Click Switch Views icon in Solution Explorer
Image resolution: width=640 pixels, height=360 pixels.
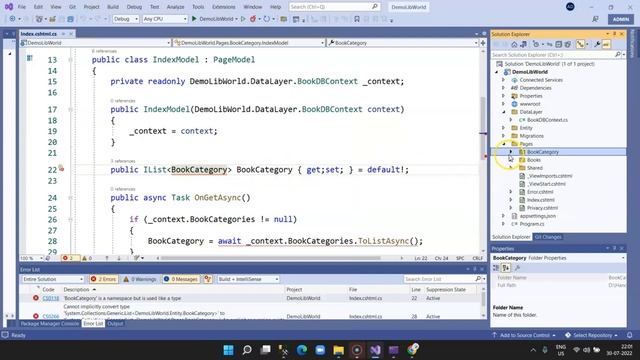coord(523,44)
